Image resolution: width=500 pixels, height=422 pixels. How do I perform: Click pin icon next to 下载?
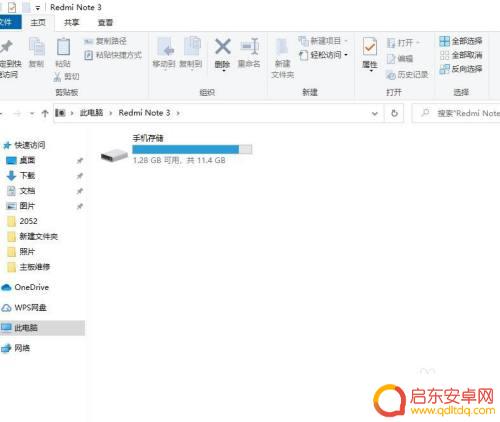[80, 176]
